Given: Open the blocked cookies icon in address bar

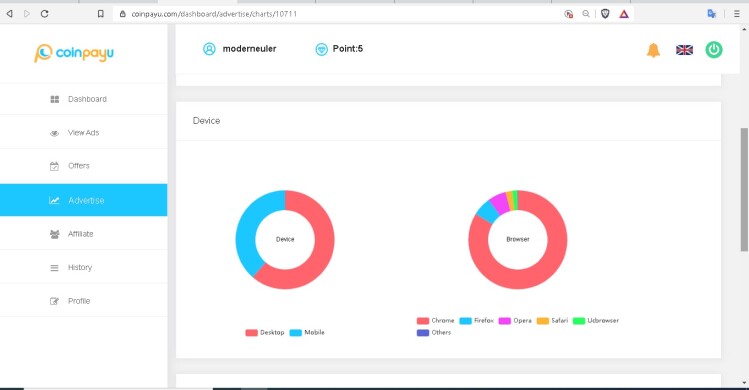Looking at the screenshot, I should click(568, 14).
